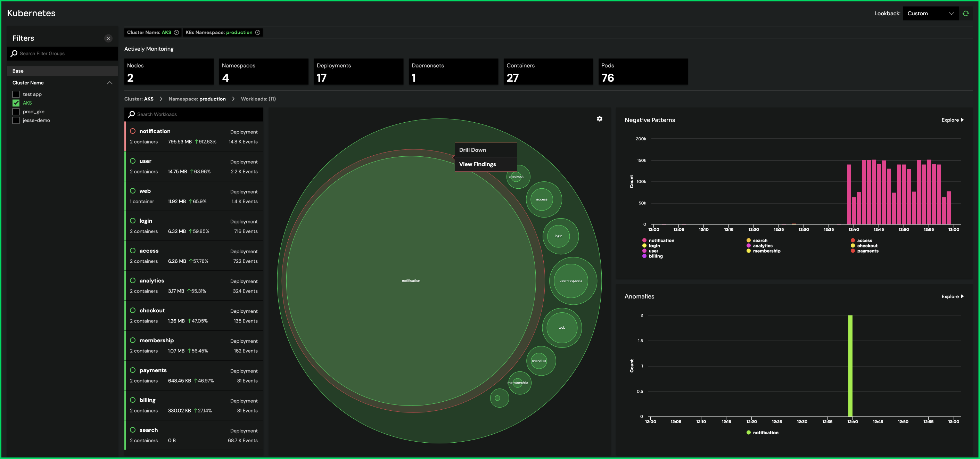Image resolution: width=980 pixels, height=459 pixels.
Task: Open the Lookback Custom dropdown
Action: pos(930,13)
